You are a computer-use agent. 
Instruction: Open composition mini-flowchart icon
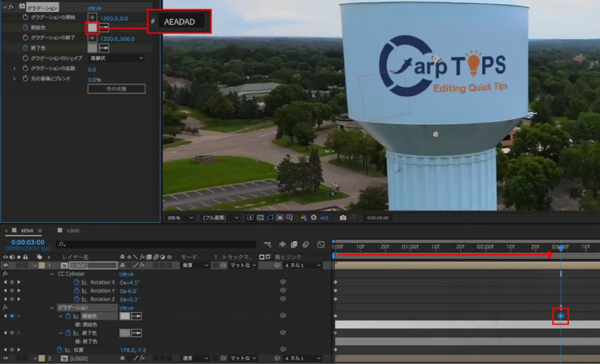point(267,244)
